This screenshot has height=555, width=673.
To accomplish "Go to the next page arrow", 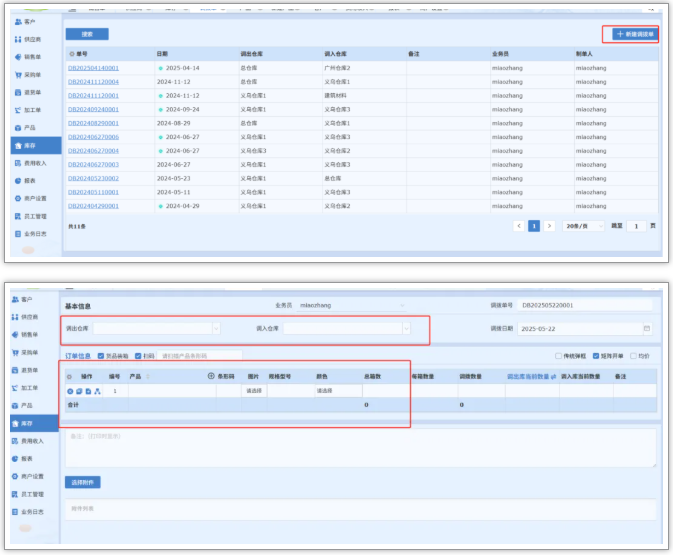I will tap(549, 226).
